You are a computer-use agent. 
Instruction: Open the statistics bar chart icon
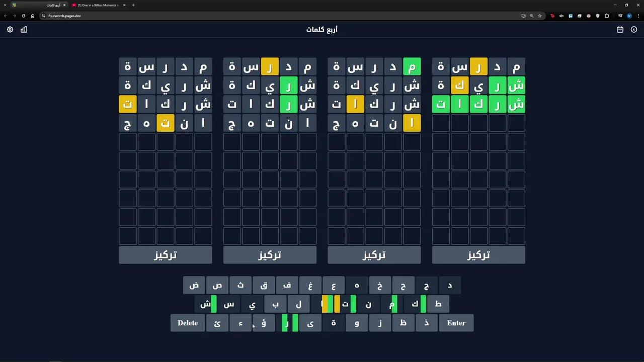point(24,30)
